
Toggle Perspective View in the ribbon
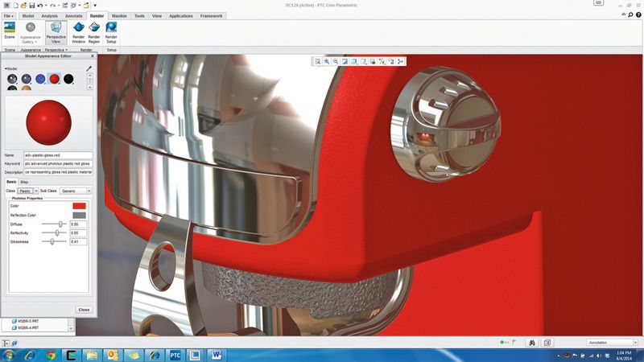pyautogui.click(x=56, y=33)
